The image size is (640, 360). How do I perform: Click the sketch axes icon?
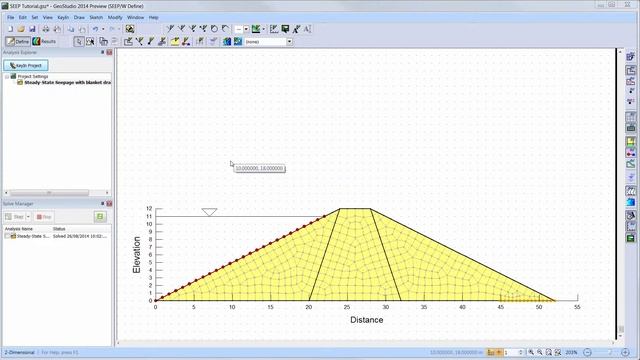pyautogui.click(x=274, y=29)
